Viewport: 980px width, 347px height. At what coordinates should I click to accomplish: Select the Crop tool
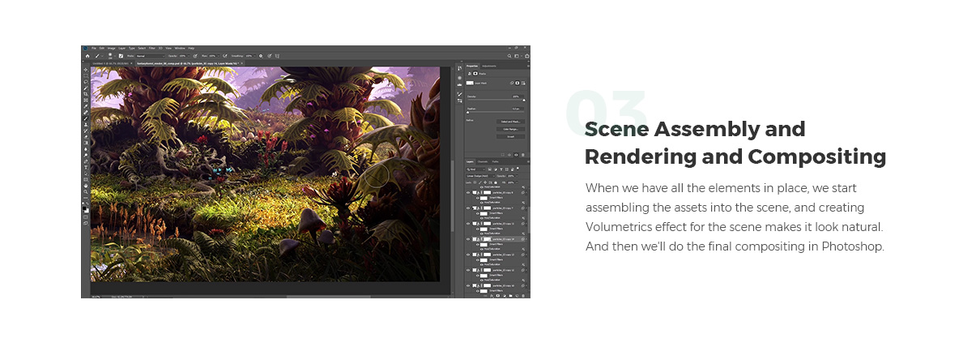pyautogui.click(x=86, y=94)
